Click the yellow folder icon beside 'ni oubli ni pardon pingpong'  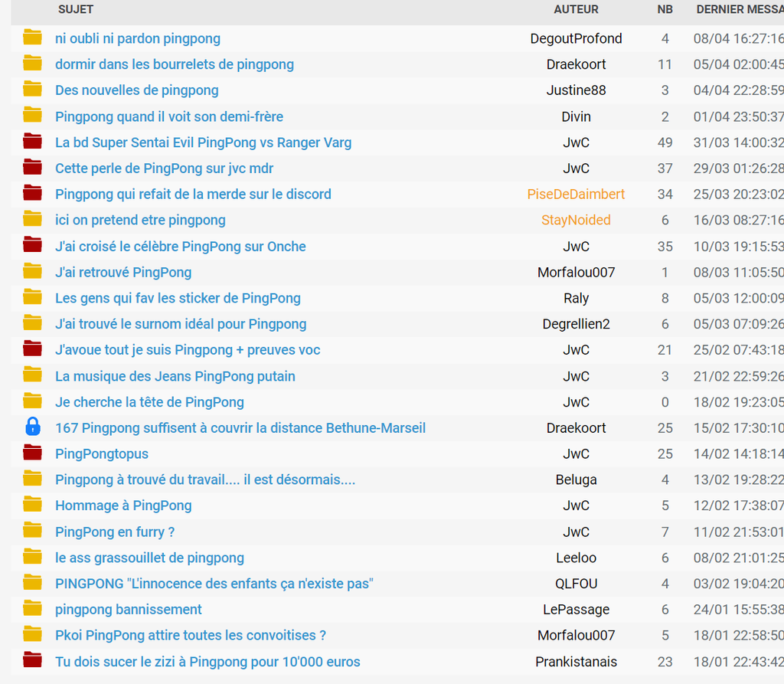[x=32, y=37]
